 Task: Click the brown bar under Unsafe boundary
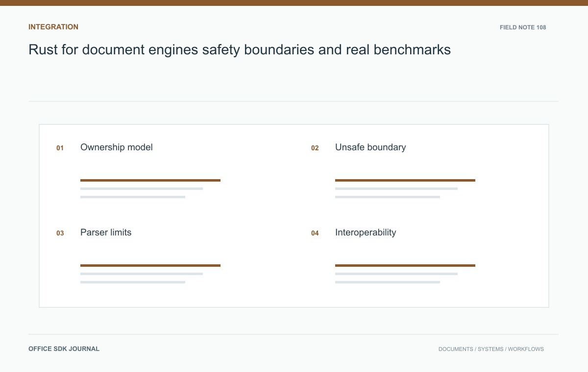pos(405,180)
